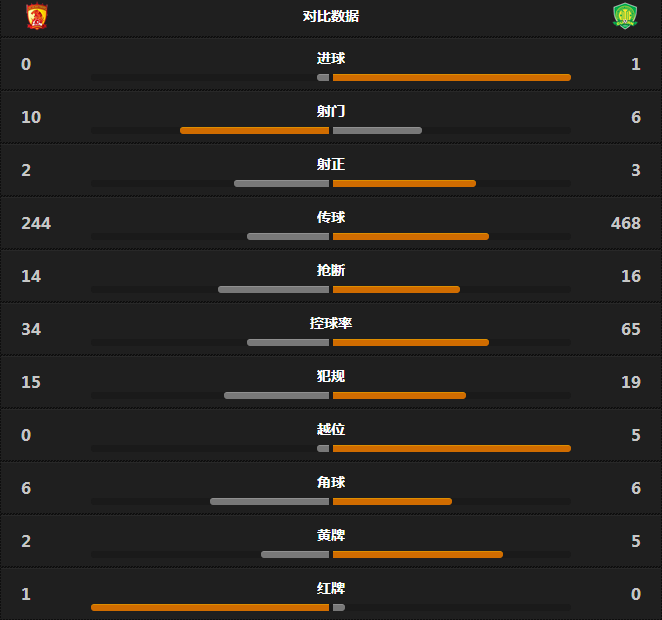Click the 角球 stat label
662x620 pixels.
tap(331, 482)
